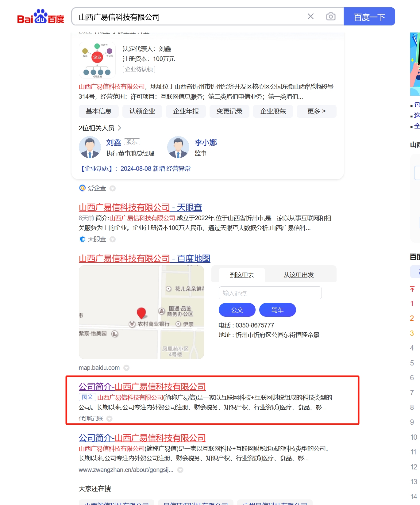The image size is (420, 505).
Task: Click the Baidu logo
Action: pyautogui.click(x=41, y=17)
